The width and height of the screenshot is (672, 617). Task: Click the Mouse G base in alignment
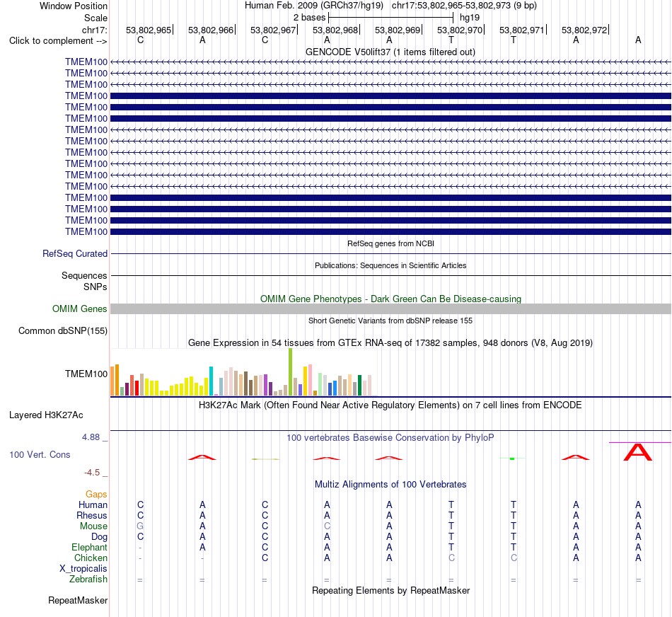[x=140, y=526]
